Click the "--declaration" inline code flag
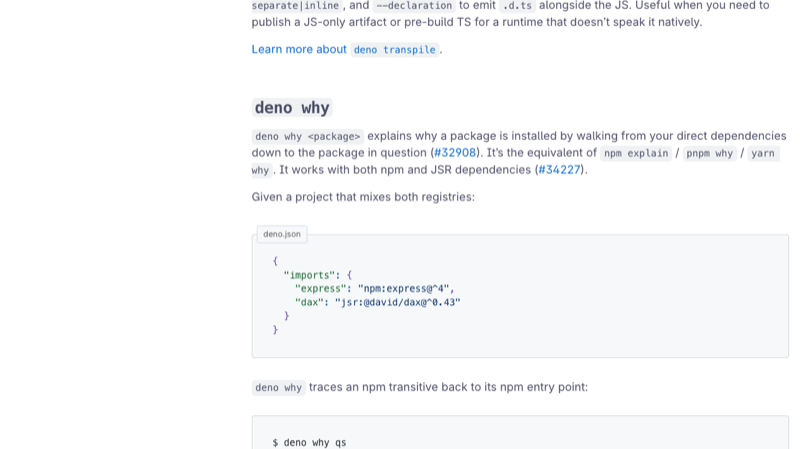The width and height of the screenshot is (800, 449). click(x=414, y=6)
